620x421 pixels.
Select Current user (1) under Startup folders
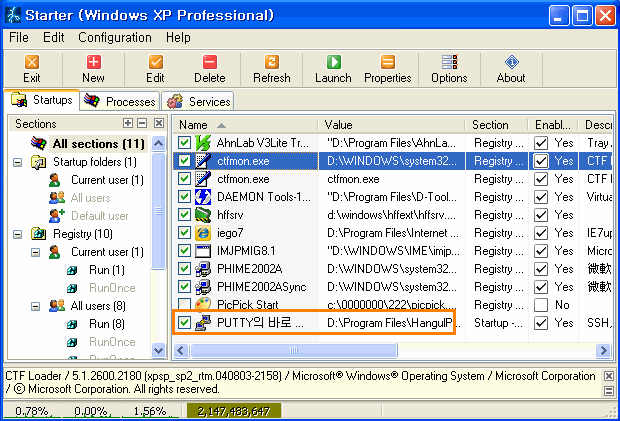(107, 180)
